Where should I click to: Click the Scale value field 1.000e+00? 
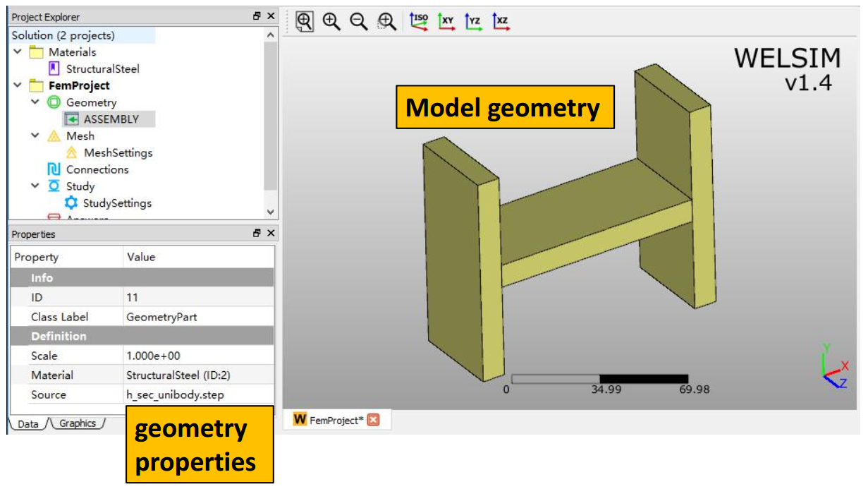point(199,356)
